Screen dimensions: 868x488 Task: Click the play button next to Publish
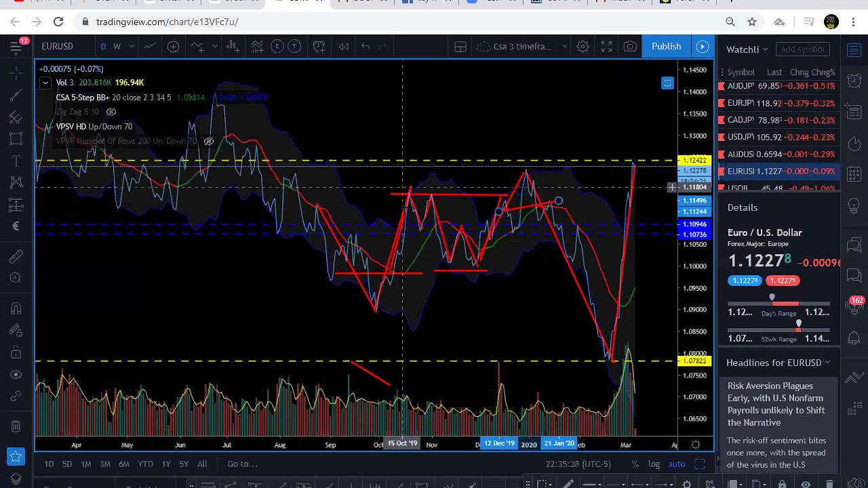click(x=702, y=46)
